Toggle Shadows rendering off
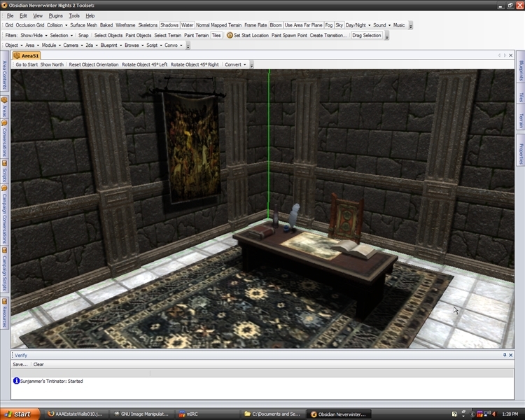 point(169,25)
